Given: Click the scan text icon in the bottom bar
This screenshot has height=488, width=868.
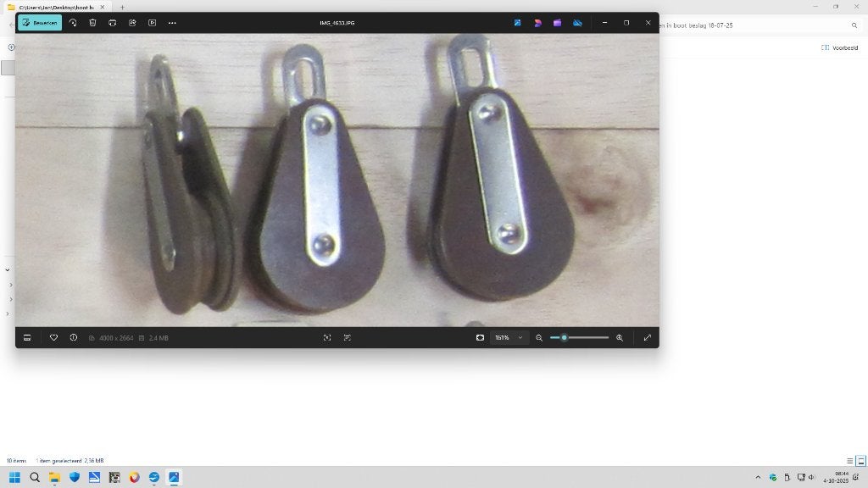Looking at the screenshot, I should 327,337.
